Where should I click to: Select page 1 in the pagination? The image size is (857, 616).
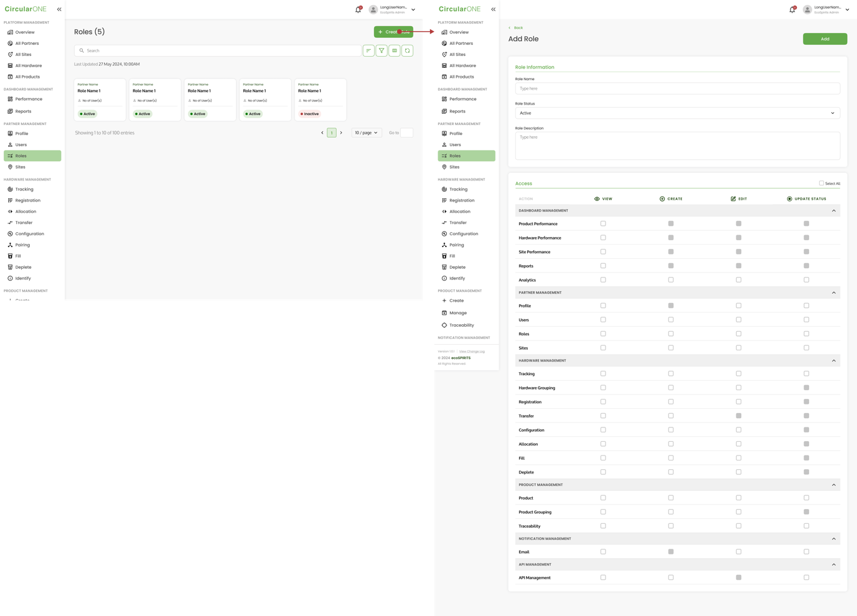pos(332,133)
